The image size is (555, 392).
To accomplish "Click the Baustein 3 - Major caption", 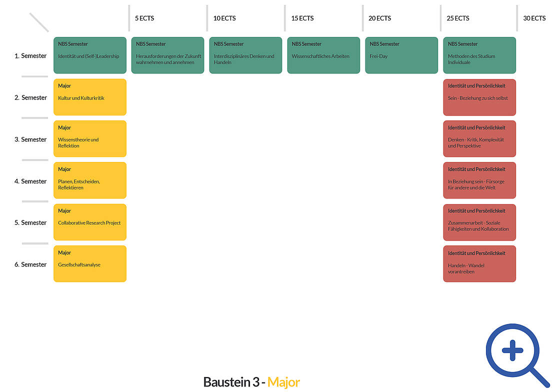I will point(251,382).
